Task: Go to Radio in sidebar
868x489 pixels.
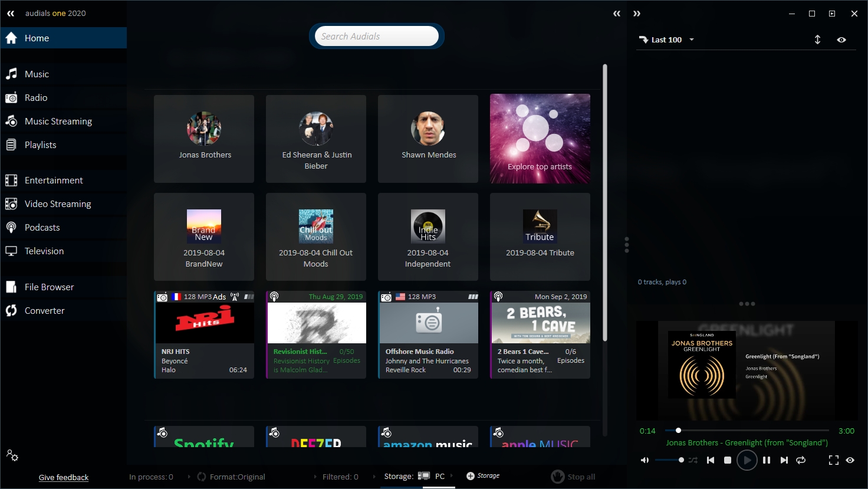Action: (x=63, y=97)
